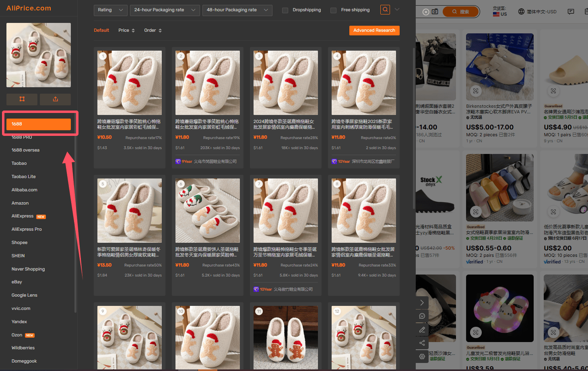Open the Rating dropdown
Viewport: 588px width, 371px height.
(111, 10)
